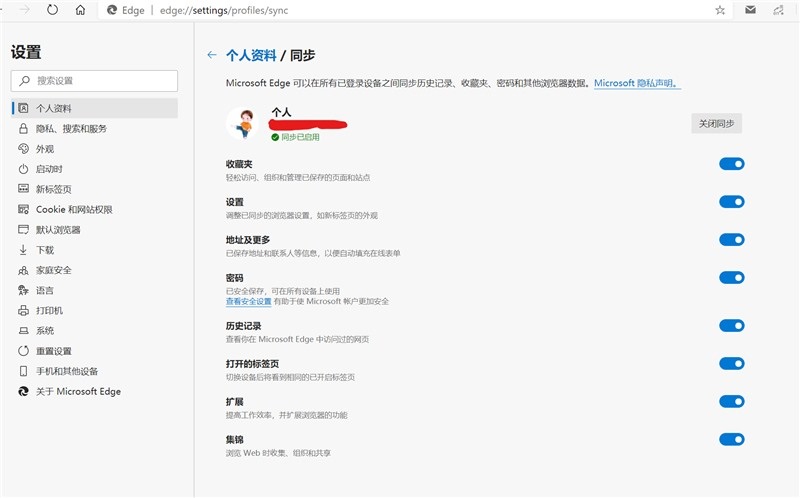The image size is (800, 498).
Task: Open 关于 Microsoft Edge section
Action: tap(94, 391)
